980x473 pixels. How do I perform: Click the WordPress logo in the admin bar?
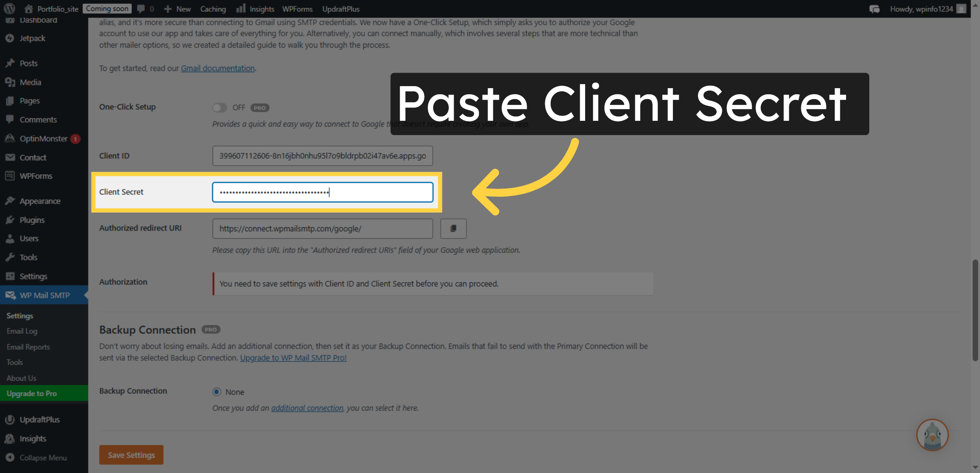tap(9, 9)
